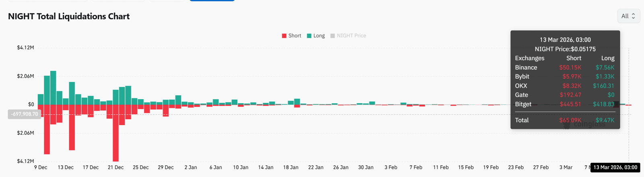The image size is (644, 177).
Task: Select the Bybit row in the tooltip
Action: click(x=565, y=77)
